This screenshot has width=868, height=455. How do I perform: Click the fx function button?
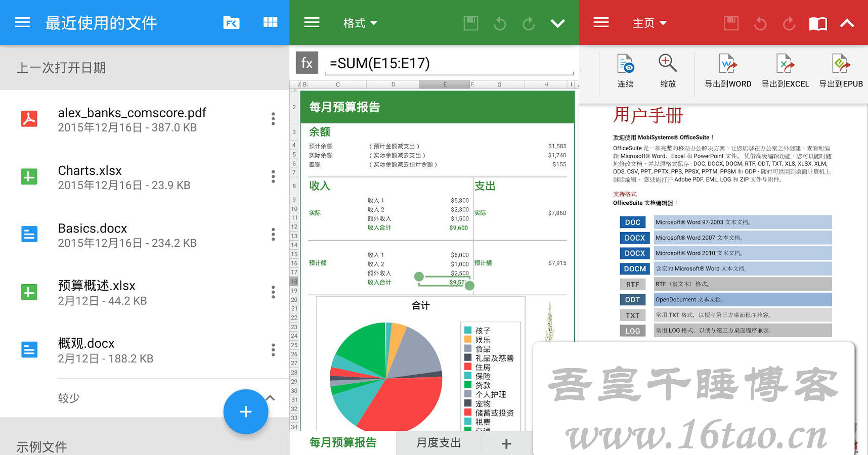tap(307, 63)
